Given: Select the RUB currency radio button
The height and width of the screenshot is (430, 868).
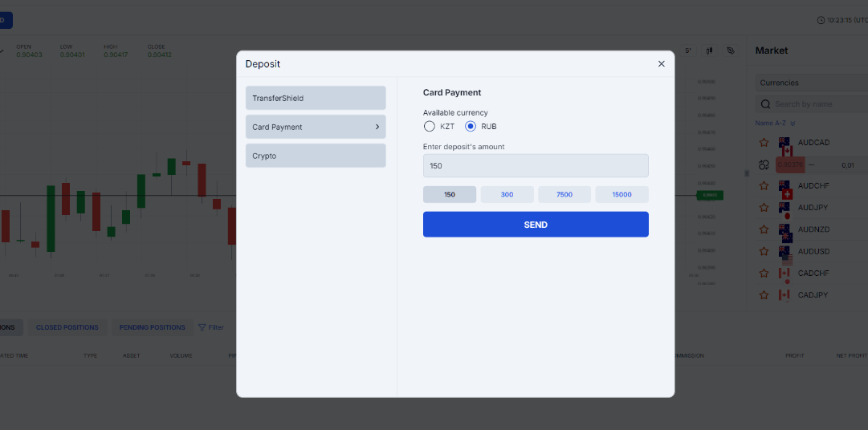Looking at the screenshot, I should (471, 127).
